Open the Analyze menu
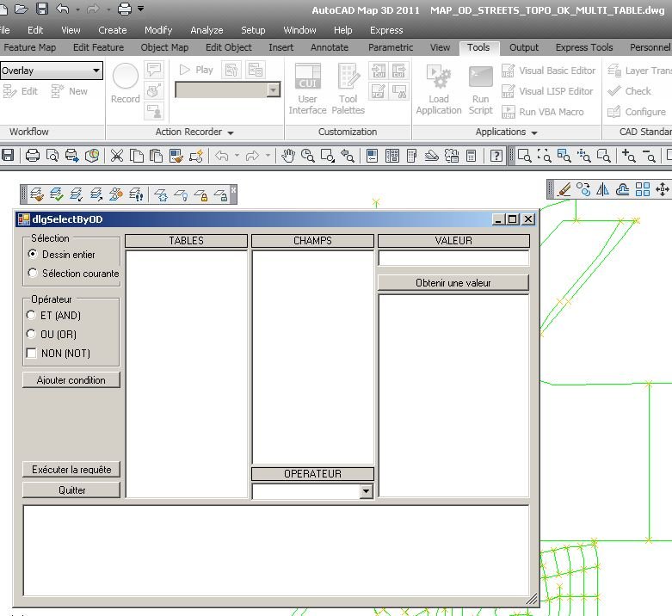672x616 pixels. point(207,30)
